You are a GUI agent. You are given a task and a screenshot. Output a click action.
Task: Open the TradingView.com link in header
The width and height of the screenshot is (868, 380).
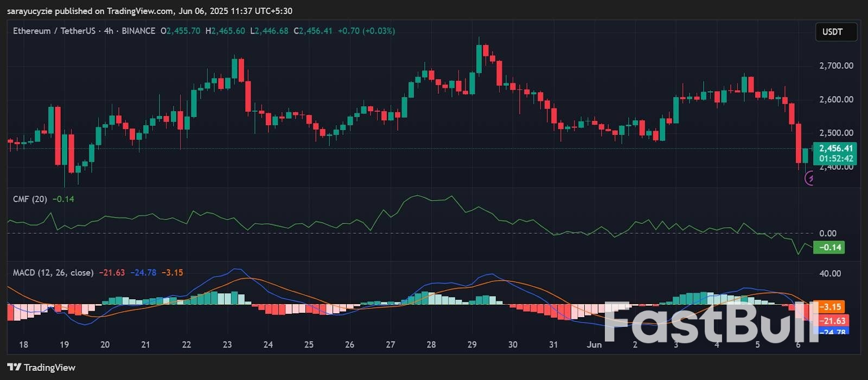[x=141, y=11]
